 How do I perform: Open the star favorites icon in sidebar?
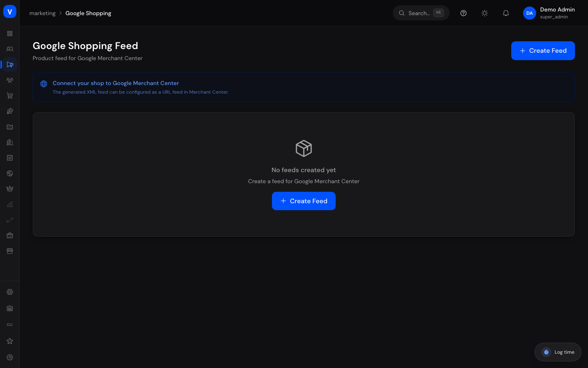tap(10, 341)
